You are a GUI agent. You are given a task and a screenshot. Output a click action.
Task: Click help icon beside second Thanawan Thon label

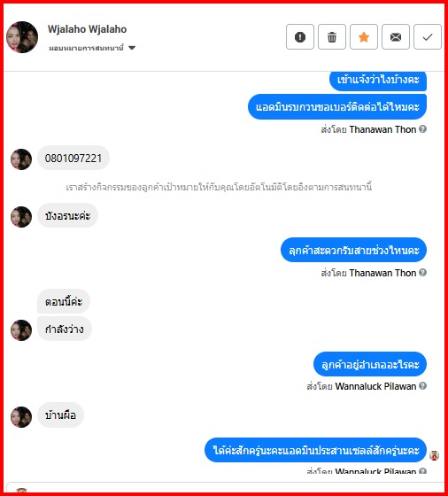click(422, 273)
